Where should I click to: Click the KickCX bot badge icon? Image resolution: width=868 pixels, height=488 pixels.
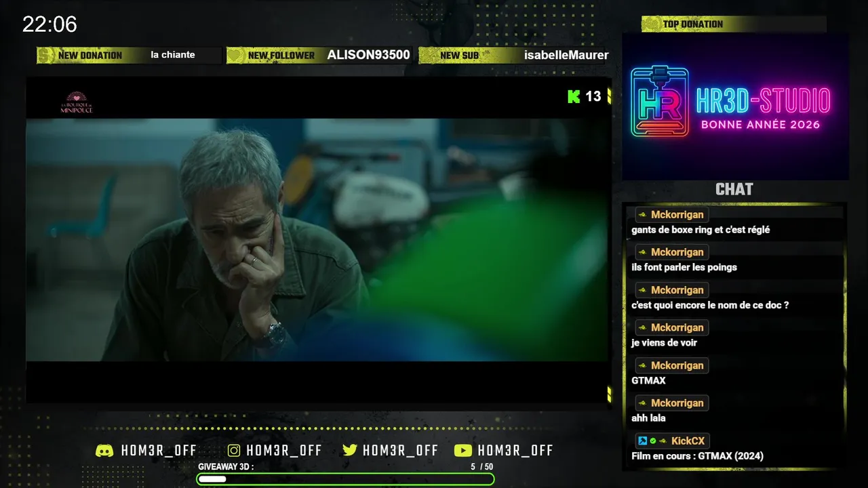coord(642,441)
